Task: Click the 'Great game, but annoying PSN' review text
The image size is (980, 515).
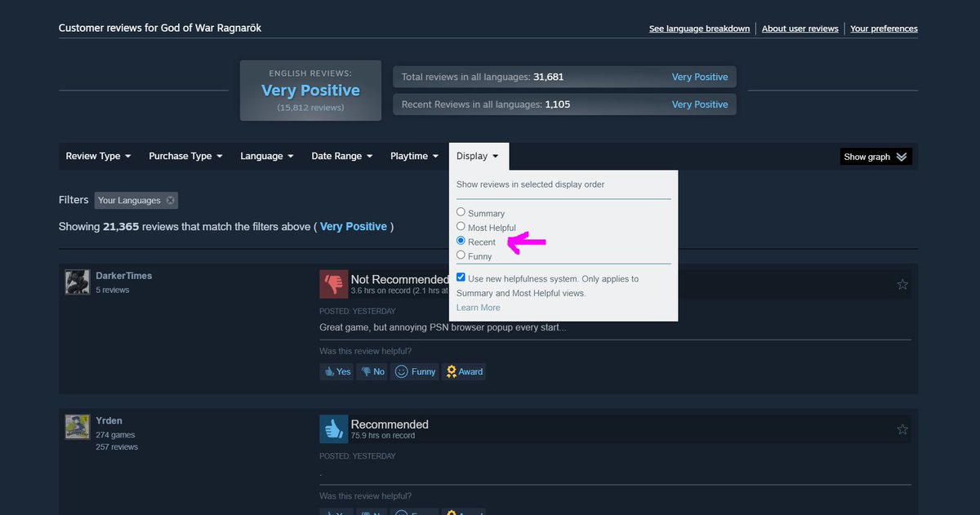Action: click(443, 327)
